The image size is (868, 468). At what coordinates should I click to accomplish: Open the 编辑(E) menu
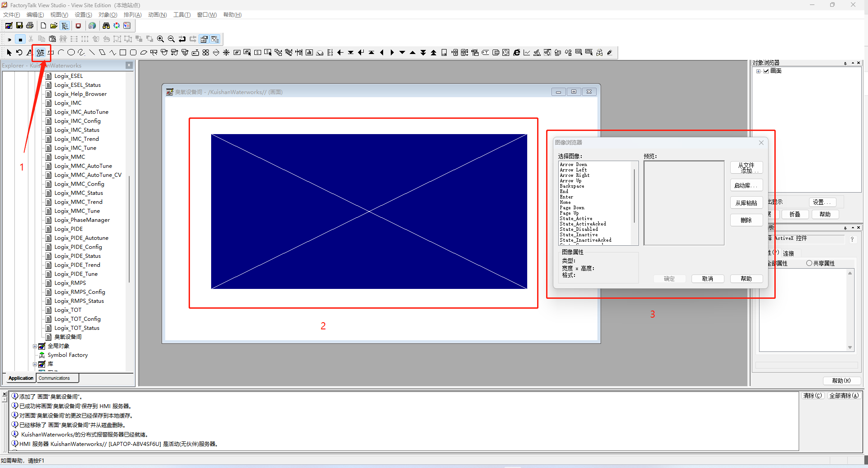coord(35,15)
